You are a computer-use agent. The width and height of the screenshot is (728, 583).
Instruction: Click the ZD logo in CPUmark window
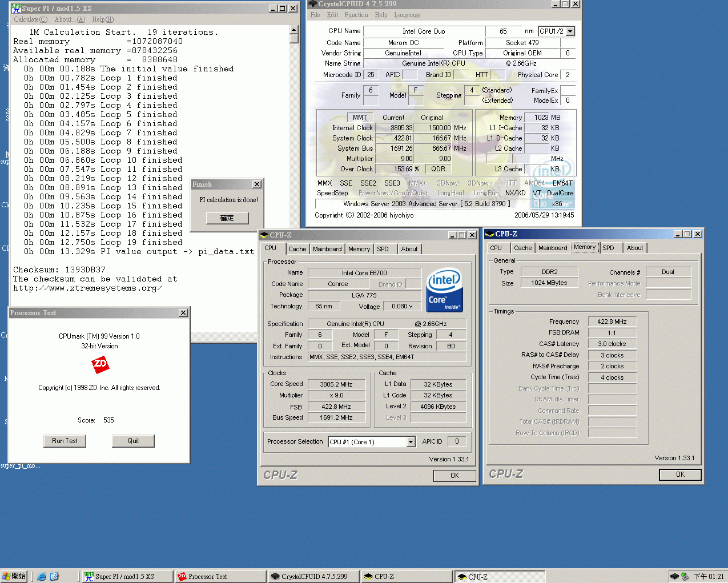(x=100, y=365)
